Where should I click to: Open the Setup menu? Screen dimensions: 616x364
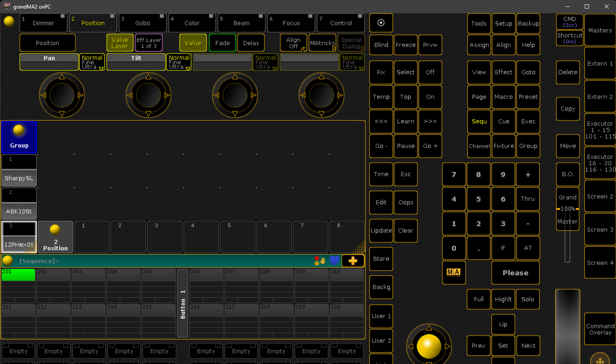pos(503,24)
